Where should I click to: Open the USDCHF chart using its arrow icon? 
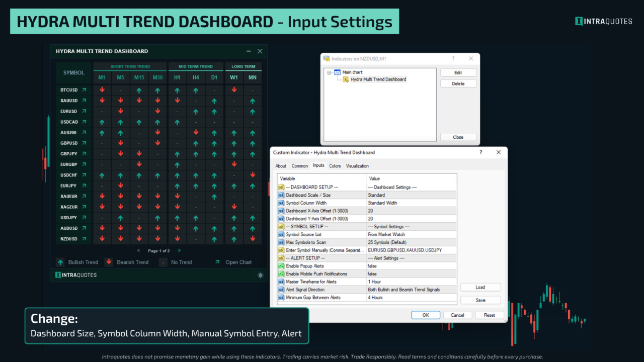pyautogui.click(x=84, y=175)
